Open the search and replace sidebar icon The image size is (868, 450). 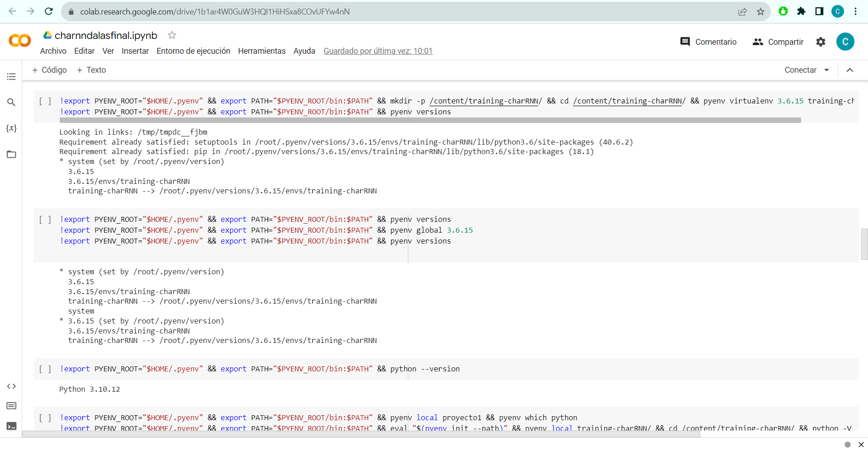click(11, 102)
